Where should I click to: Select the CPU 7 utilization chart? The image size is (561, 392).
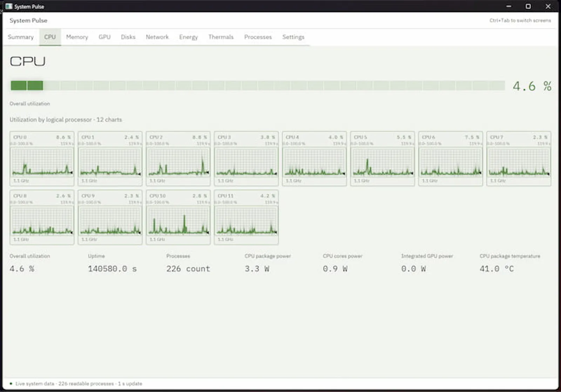tap(519, 158)
